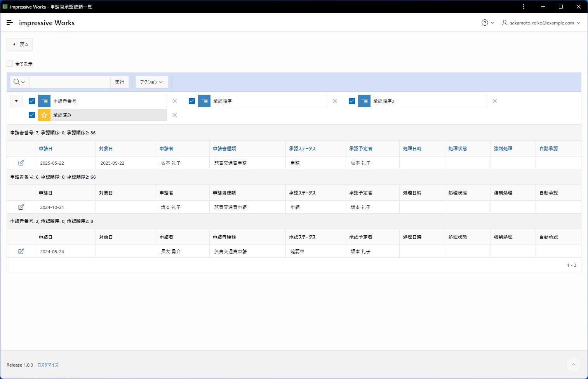Viewport: 588px width, 379px height.
Task: Disable the 承認済み highlight checkbox
Action: (x=32, y=115)
